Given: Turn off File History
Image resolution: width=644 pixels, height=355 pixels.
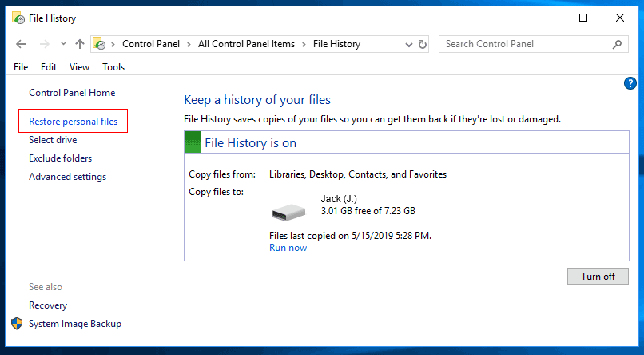Looking at the screenshot, I should click(x=598, y=276).
